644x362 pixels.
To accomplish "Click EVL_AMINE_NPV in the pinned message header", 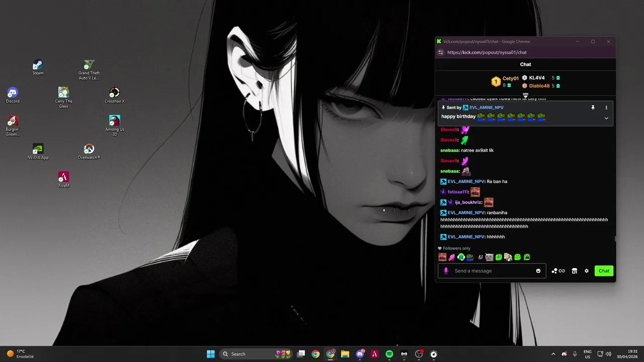I will 486,108.
